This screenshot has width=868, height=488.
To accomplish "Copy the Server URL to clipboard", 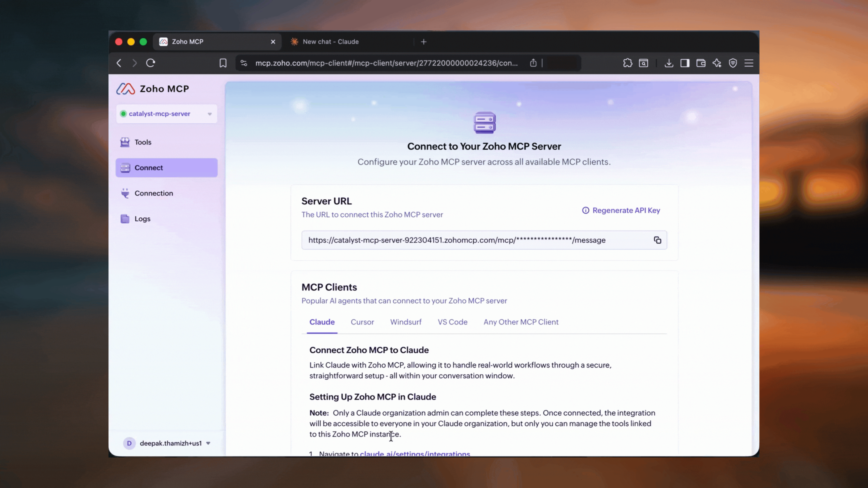I will (x=657, y=240).
